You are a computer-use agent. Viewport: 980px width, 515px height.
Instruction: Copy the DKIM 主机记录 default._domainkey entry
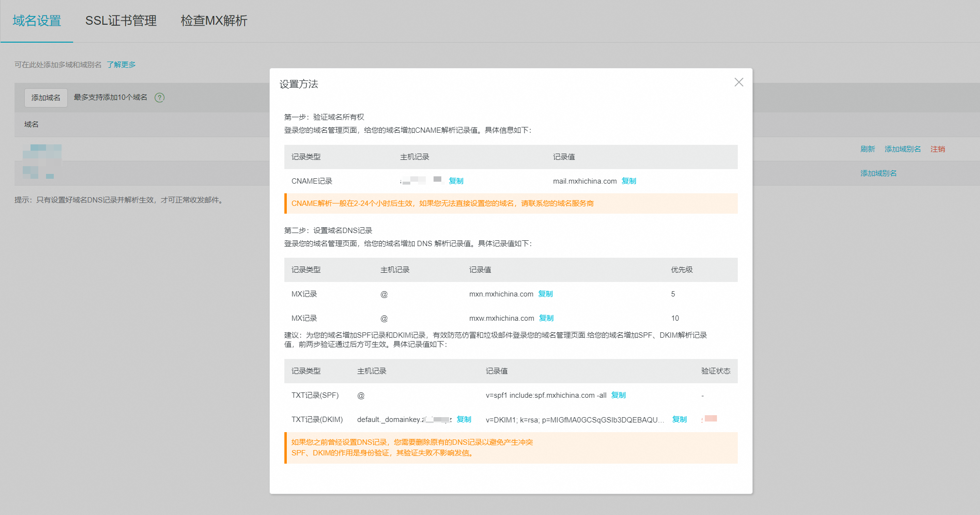(464, 419)
